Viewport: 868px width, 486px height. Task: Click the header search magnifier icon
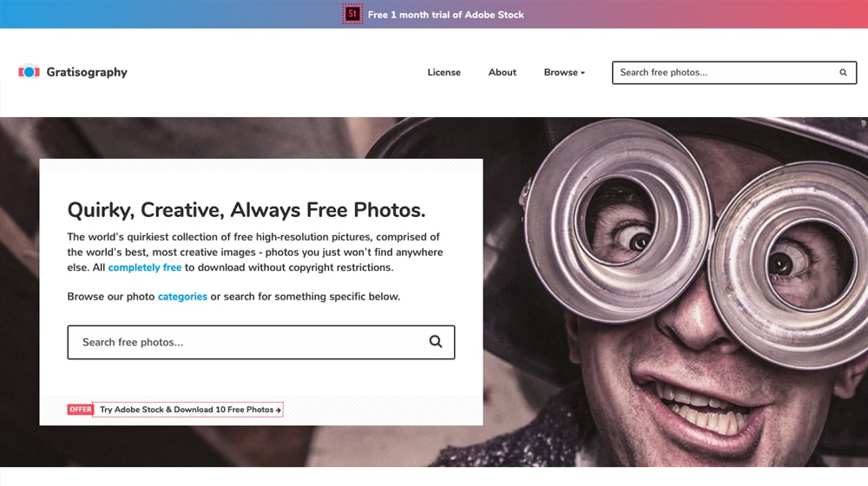843,73
